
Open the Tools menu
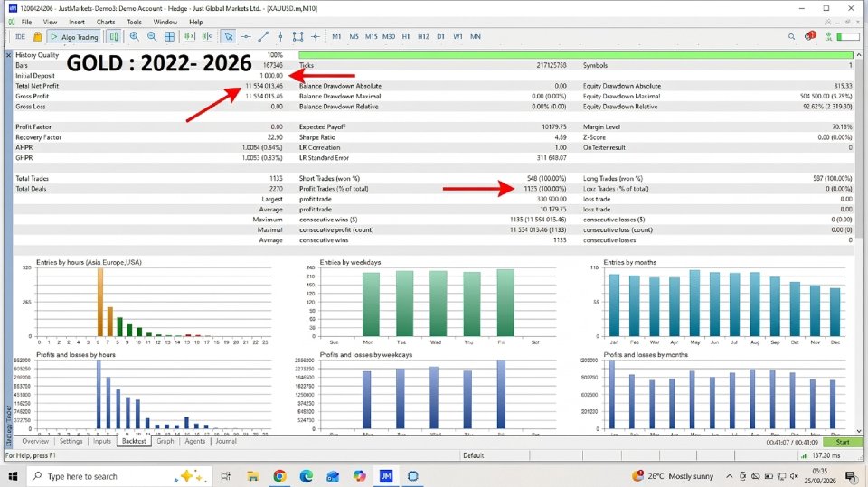(135, 22)
